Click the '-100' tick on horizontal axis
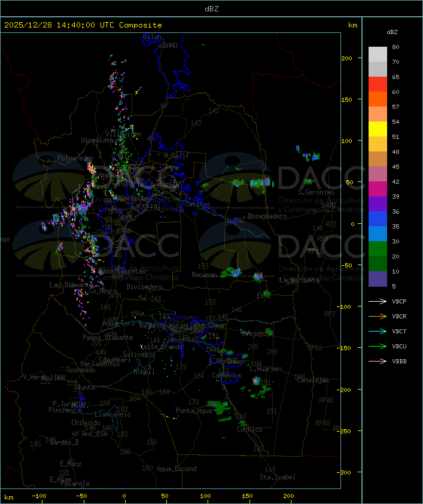The height and width of the screenshot is (504, 423). [x=39, y=496]
